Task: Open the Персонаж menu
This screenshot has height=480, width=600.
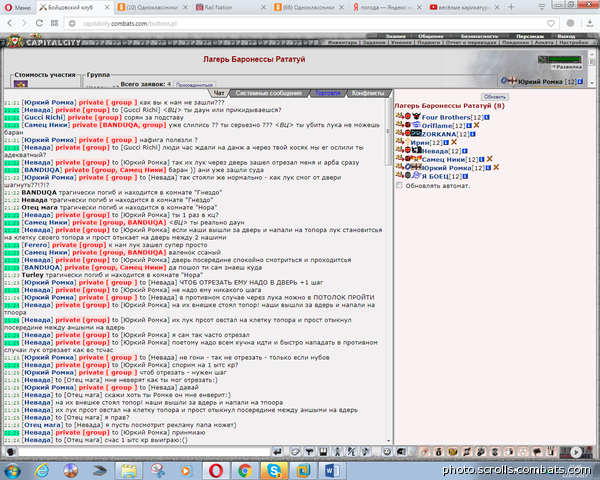Action: tap(530, 36)
